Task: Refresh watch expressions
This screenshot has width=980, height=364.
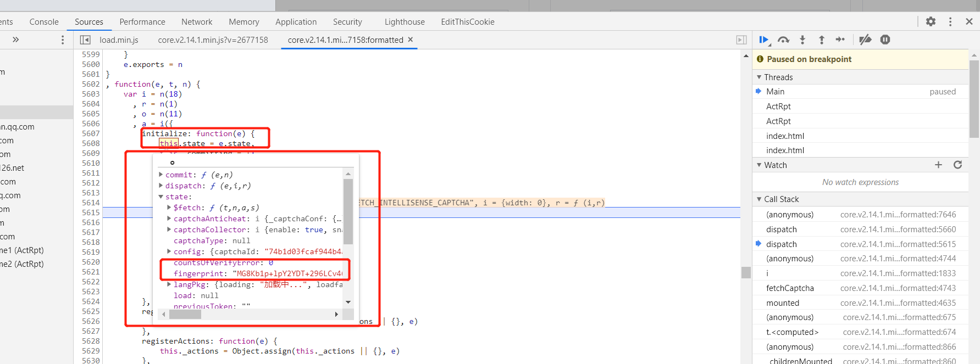Action: click(x=957, y=165)
